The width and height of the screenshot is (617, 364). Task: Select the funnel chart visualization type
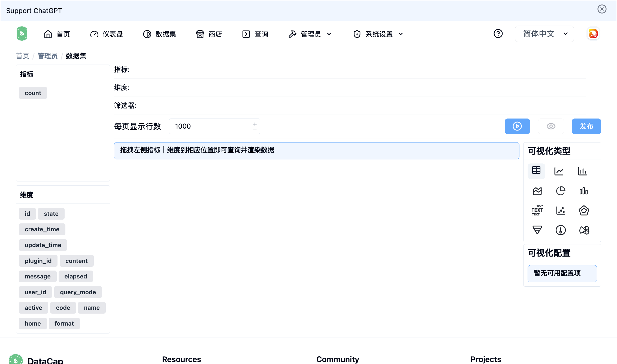[537, 230]
